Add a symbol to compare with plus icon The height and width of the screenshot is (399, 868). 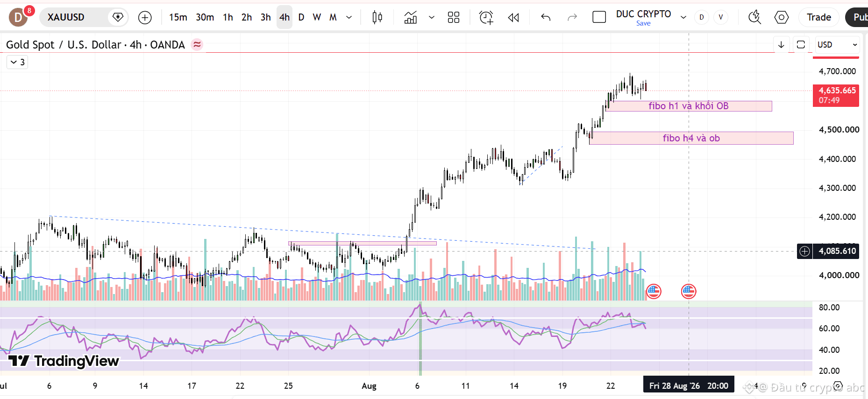pyautogui.click(x=145, y=17)
